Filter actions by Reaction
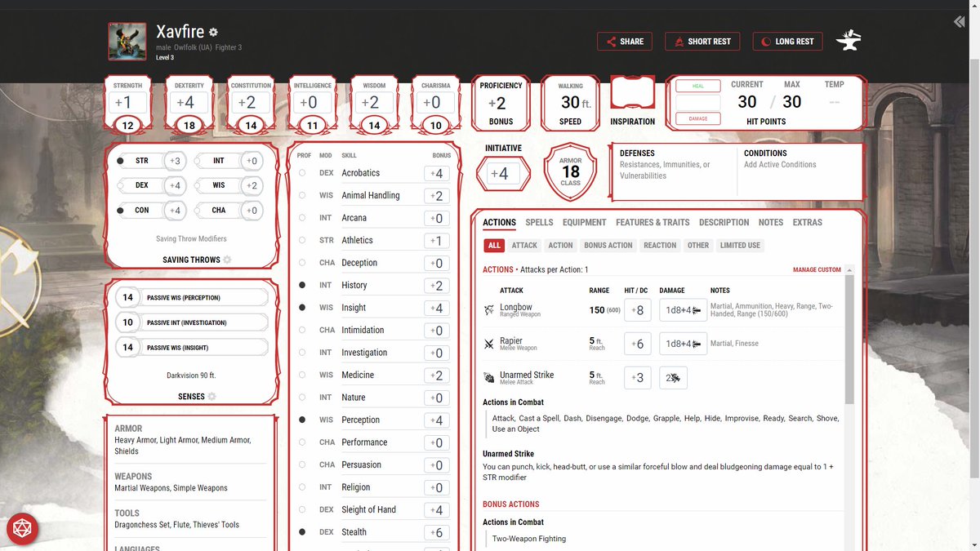 660,245
